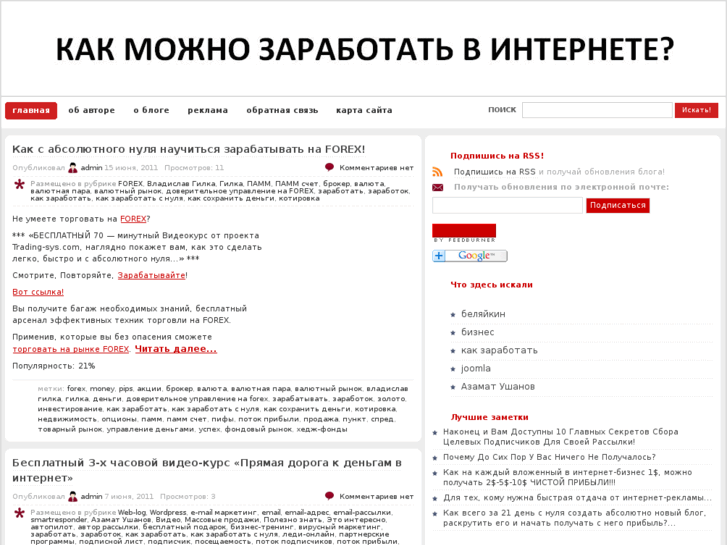Click 'Wordpress' category on second post
This screenshot has width=727, height=545.
168,513
